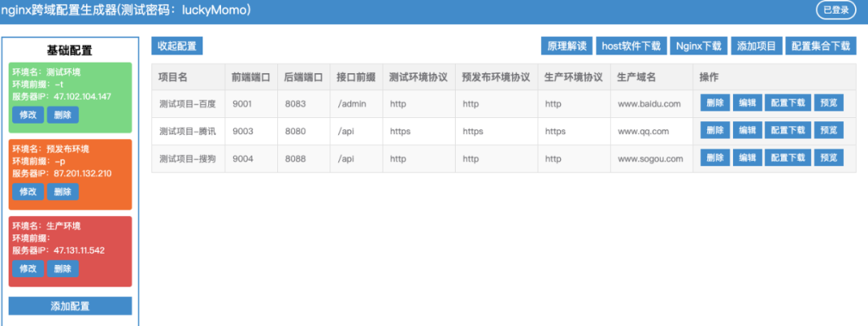This screenshot has height=326, width=868.
Task: Click the 前端端口 column header
Action: (251, 78)
